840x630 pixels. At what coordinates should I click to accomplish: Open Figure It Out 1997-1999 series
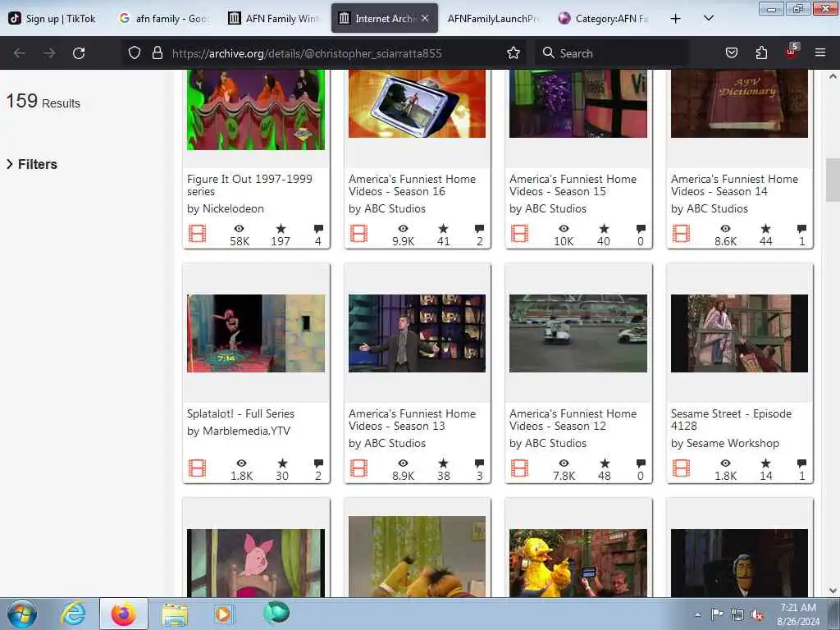point(249,185)
